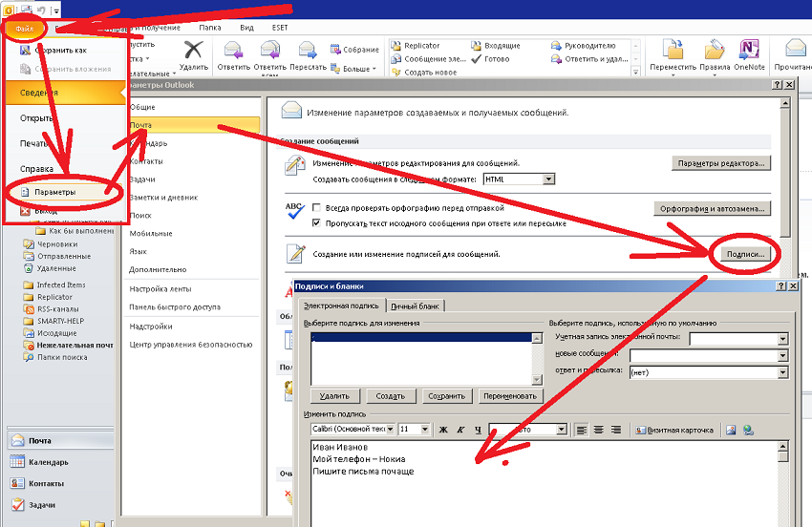Choose the Готово quick step
Image resolution: width=812 pixels, height=527 pixels.
click(x=490, y=59)
